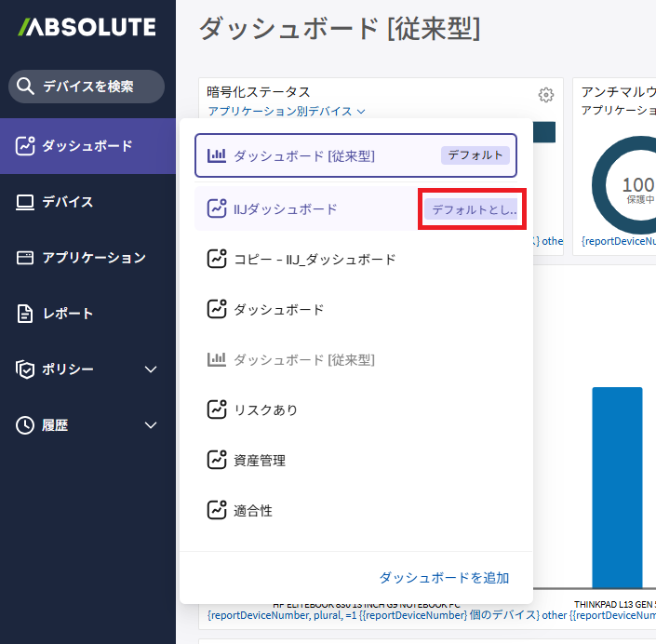Open the アプリケーション別デバイス dropdown

pyautogui.click(x=286, y=112)
